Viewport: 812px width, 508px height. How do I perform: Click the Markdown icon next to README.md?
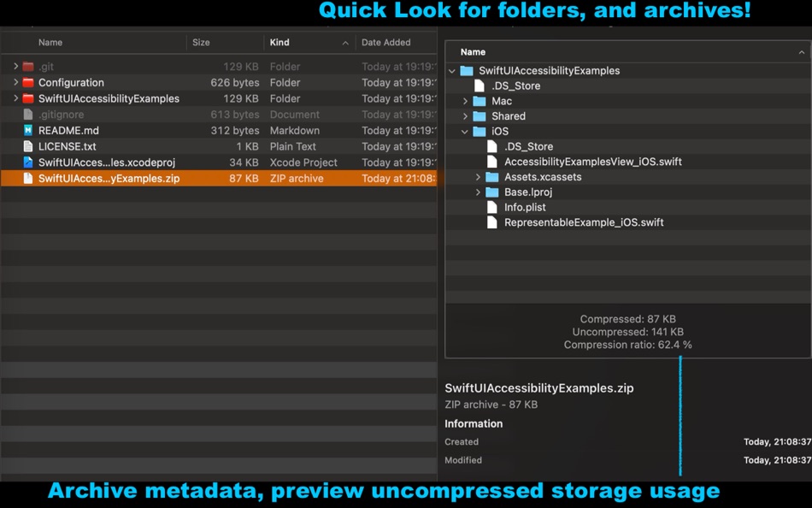coord(30,130)
